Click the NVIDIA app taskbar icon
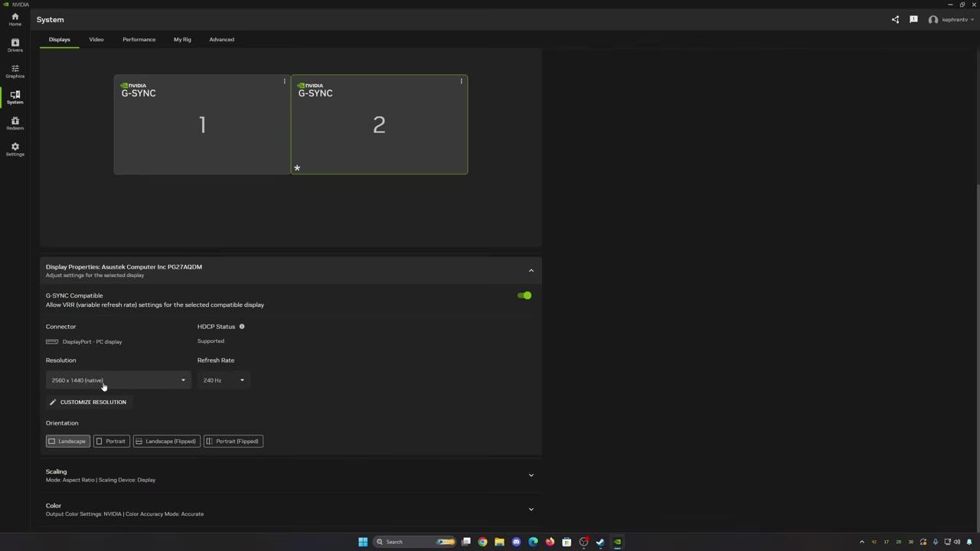Screen dimensions: 980x551 617,542
